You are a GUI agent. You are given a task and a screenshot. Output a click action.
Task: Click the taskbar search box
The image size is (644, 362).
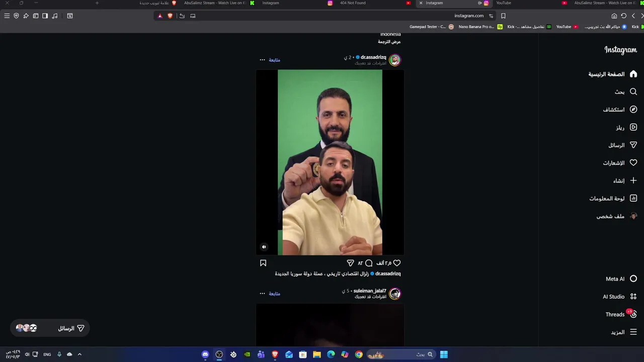click(401, 354)
